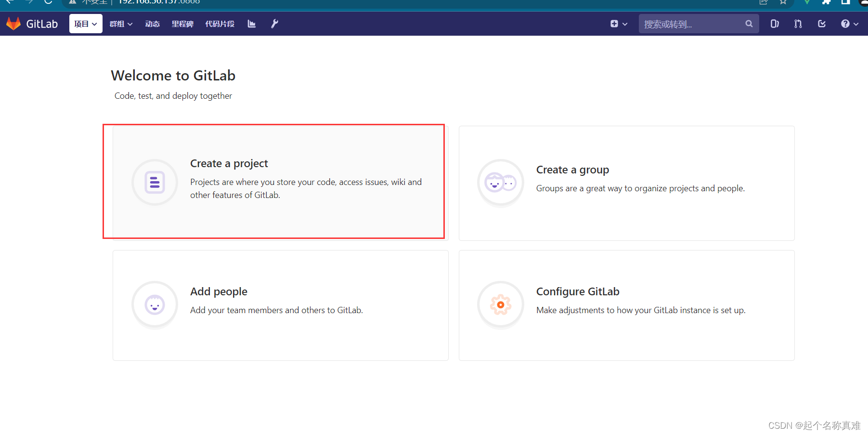Click the browser share page icon
Screen dimensions: 868x435
(x=764, y=2)
